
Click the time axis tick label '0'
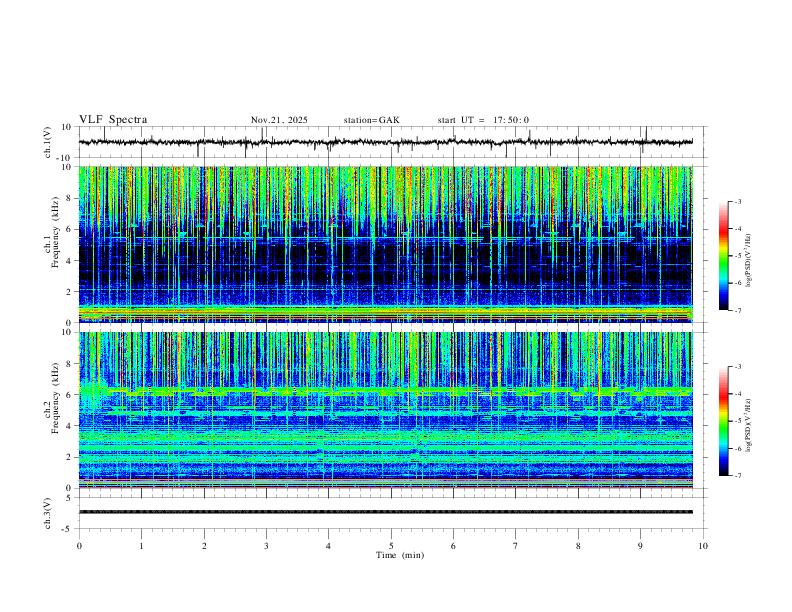pyautogui.click(x=79, y=546)
